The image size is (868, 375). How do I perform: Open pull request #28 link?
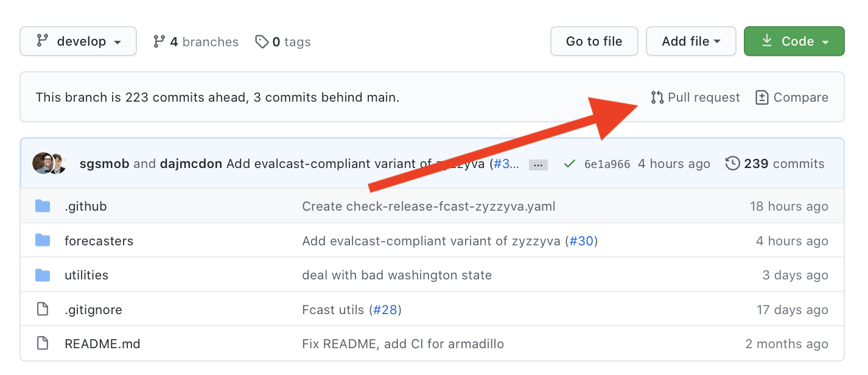click(x=385, y=310)
